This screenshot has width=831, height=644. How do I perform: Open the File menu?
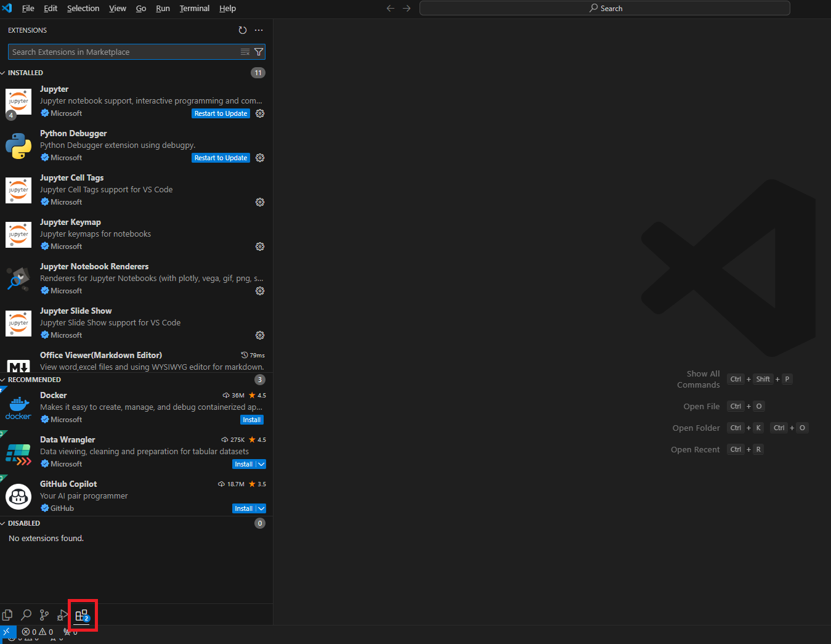pos(28,8)
